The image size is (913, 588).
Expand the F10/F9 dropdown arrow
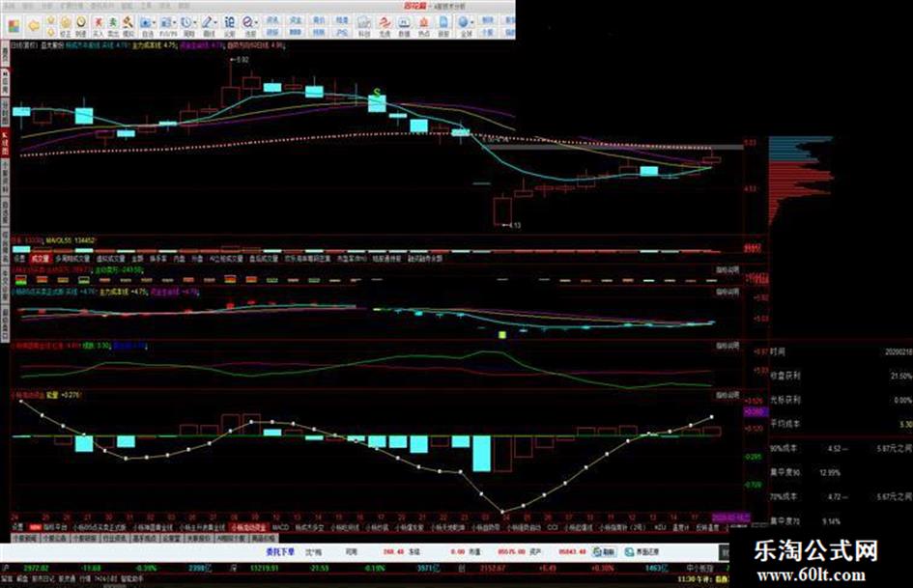click(176, 23)
